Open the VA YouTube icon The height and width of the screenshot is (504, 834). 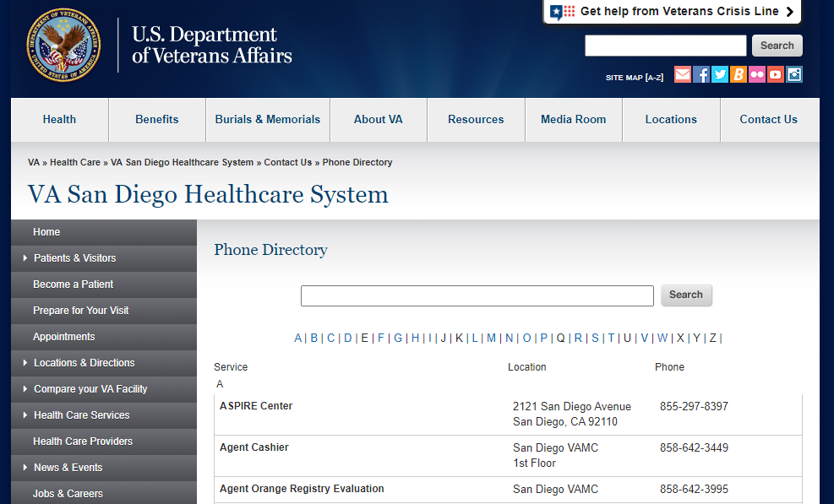pos(776,74)
